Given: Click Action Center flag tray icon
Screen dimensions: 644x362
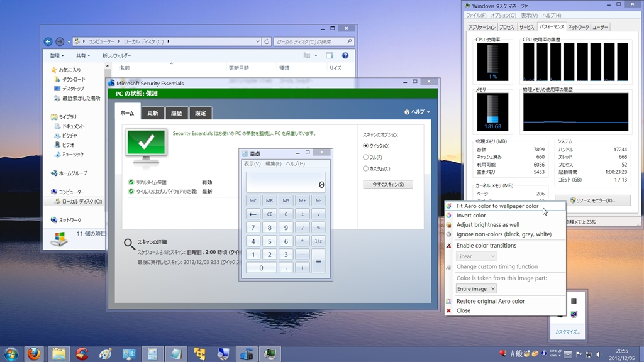Looking at the screenshot, I should click(x=579, y=354).
